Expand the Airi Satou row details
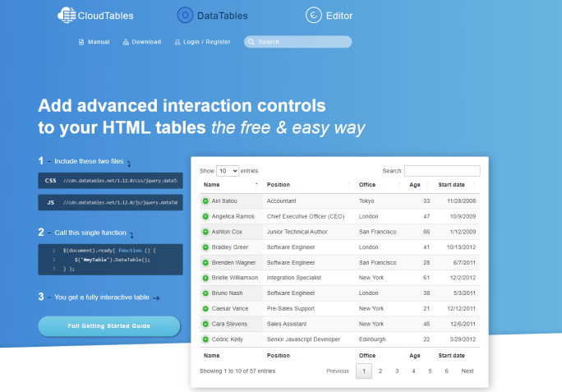The image size is (562, 392). [x=205, y=201]
